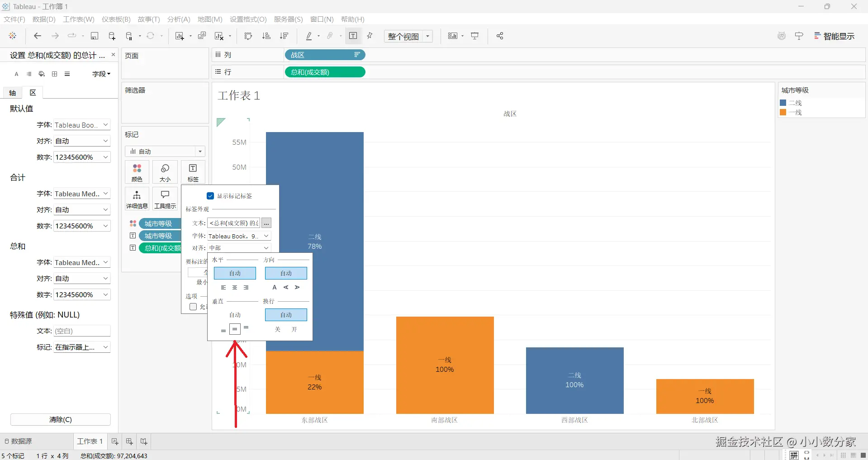Open presentation mode from the toolbar

pos(475,36)
